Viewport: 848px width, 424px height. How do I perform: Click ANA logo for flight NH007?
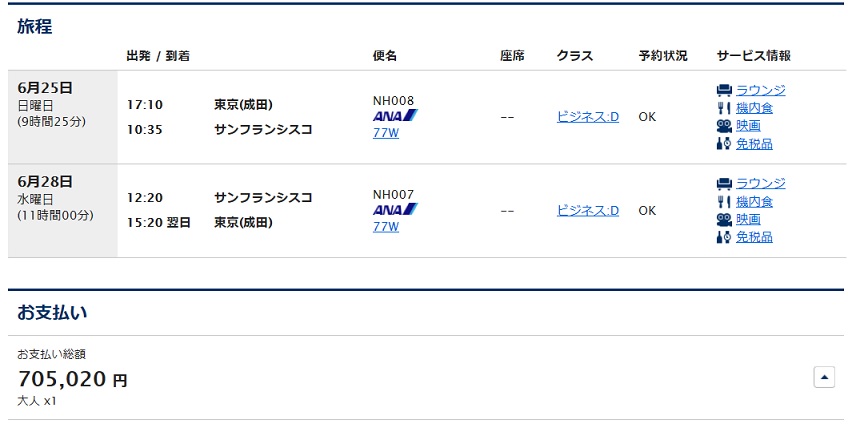coord(395,209)
